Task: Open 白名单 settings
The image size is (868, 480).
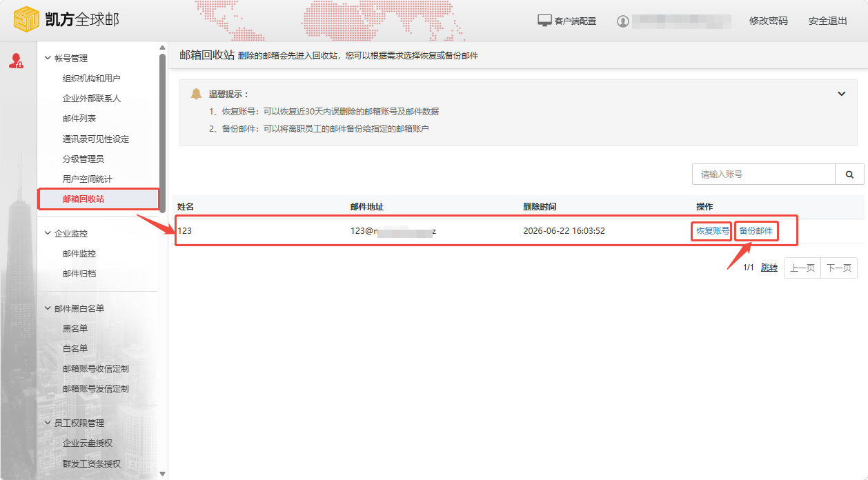Action: [x=75, y=349]
